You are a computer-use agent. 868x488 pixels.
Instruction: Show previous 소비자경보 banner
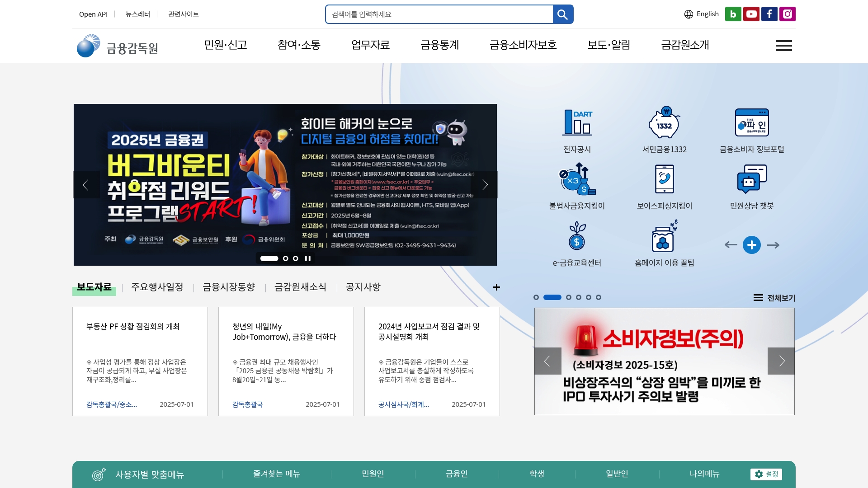(x=548, y=361)
